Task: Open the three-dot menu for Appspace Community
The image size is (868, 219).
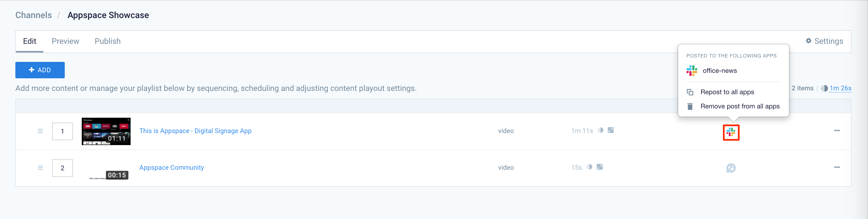Action: (x=837, y=167)
